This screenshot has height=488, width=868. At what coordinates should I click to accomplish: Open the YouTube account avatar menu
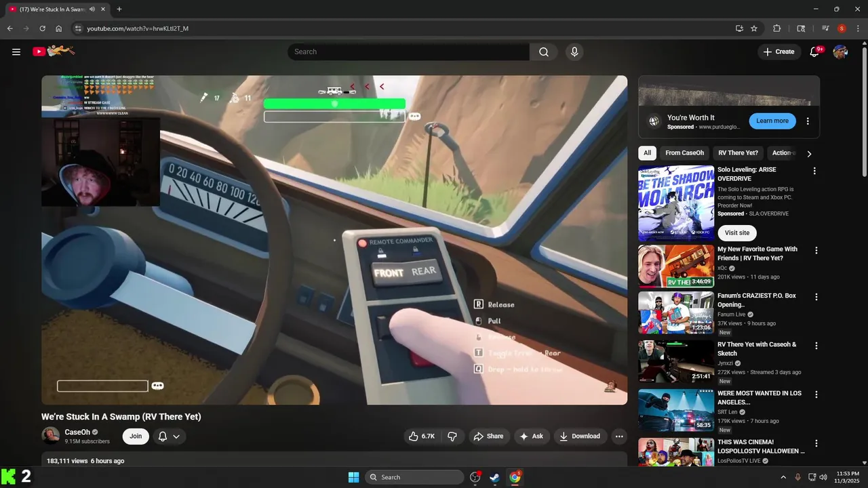pyautogui.click(x=840, y=52)
